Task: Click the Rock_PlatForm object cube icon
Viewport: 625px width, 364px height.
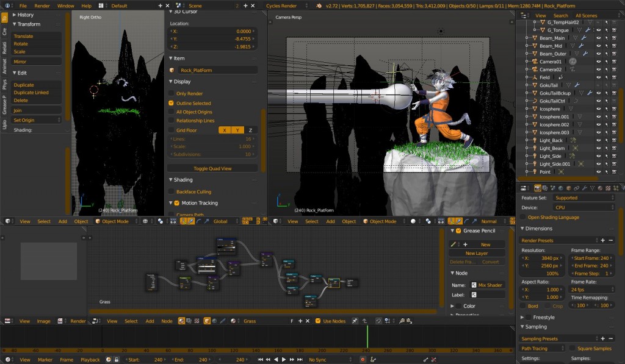Action: tap(172, 70)
